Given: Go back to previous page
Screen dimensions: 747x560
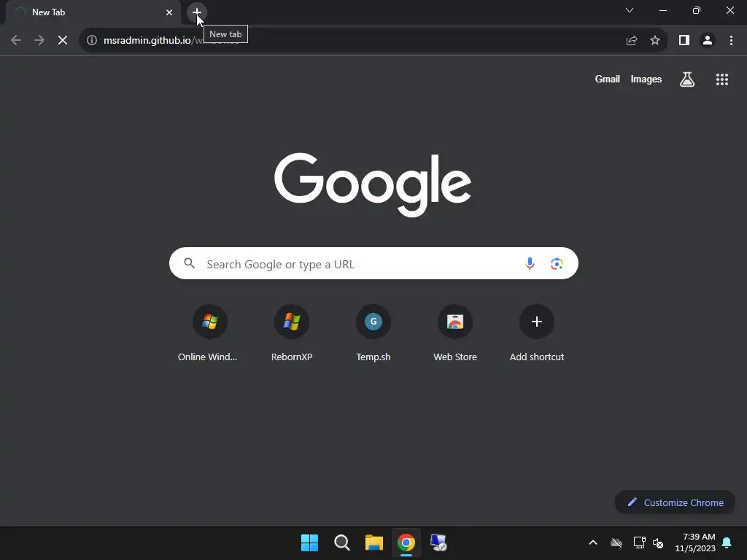Looking at the screenshot, I should (16, 41).
